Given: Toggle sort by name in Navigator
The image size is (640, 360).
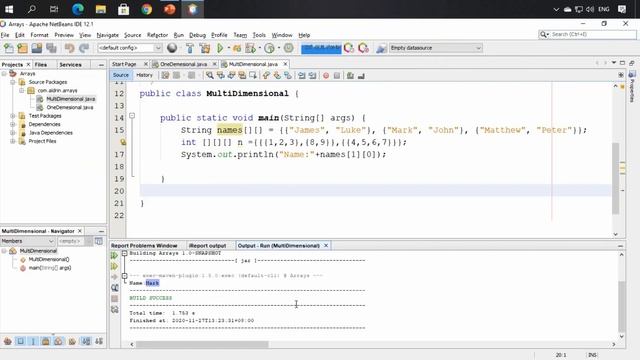Looking at the screenshot, I should click(x=86, y=341).
